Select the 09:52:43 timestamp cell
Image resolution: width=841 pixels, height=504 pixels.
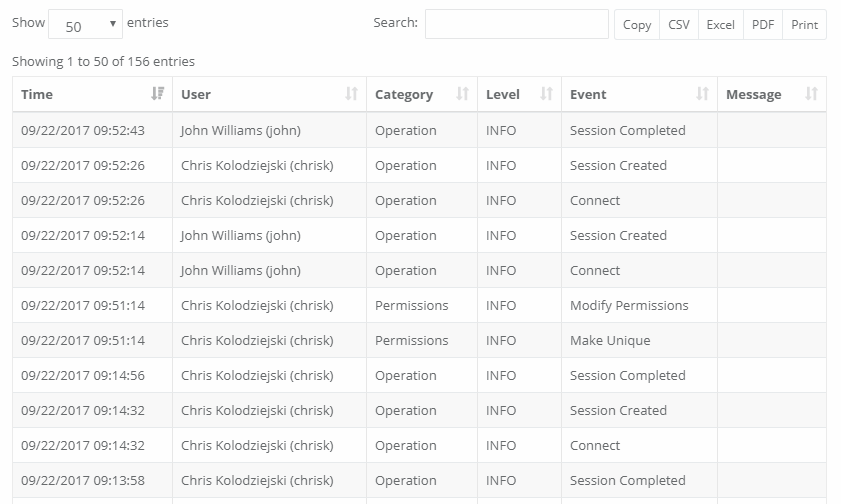83,130
